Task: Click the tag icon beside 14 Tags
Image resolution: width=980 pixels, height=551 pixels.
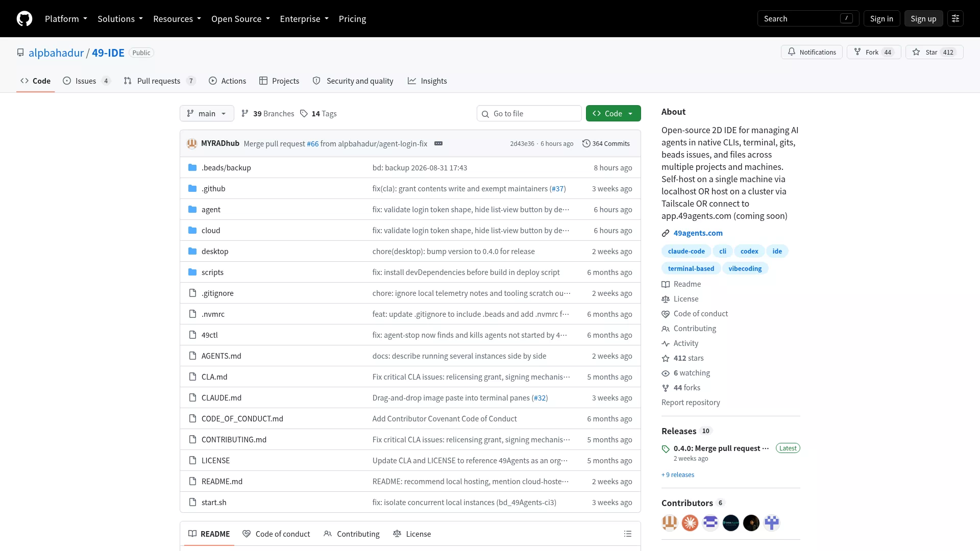Action: pos(304,114)
